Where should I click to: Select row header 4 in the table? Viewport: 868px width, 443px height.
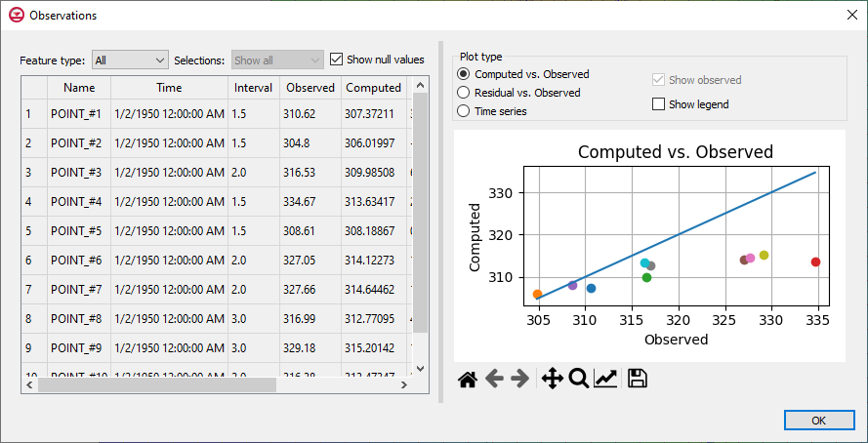34,202
